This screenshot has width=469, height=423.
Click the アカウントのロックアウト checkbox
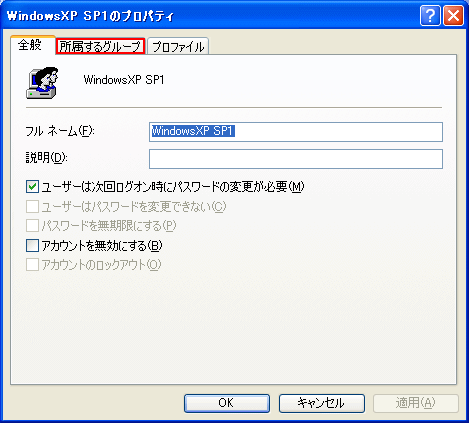32,265
